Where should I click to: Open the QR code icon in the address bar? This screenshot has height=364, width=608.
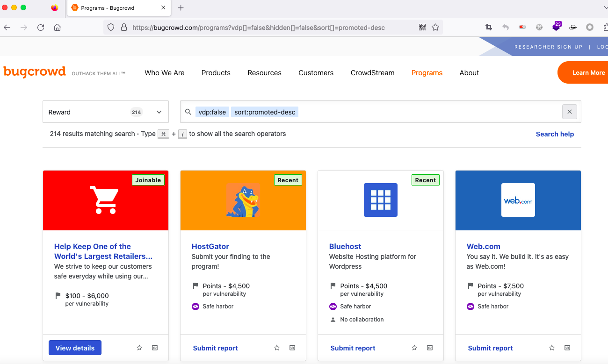[x=422, y=27]
